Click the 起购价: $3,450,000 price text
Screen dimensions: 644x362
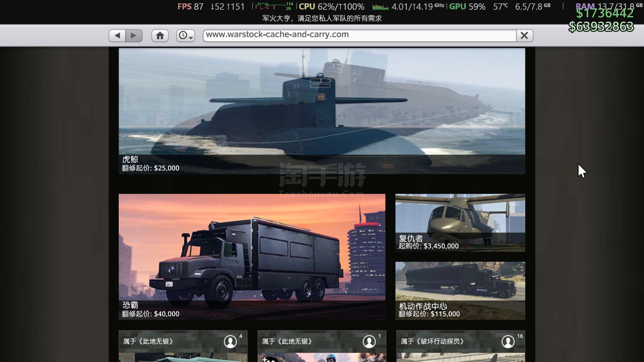(429, 246)
